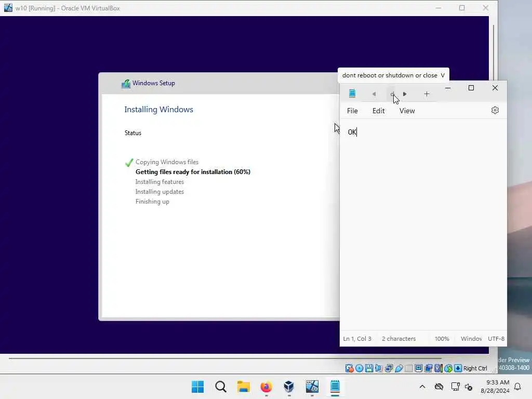Click 'Installing features' in Setup status list
The height and width of the screenshot is (399, 532).
159,181
